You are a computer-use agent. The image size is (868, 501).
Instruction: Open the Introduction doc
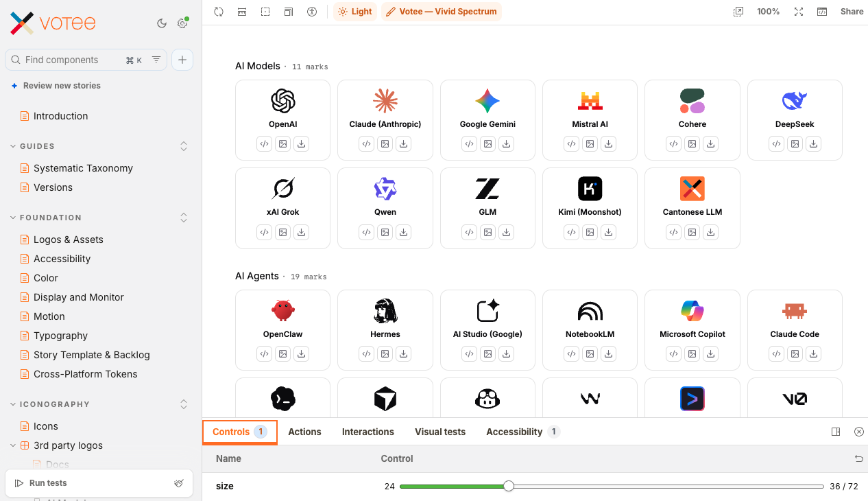pos(60,116)
